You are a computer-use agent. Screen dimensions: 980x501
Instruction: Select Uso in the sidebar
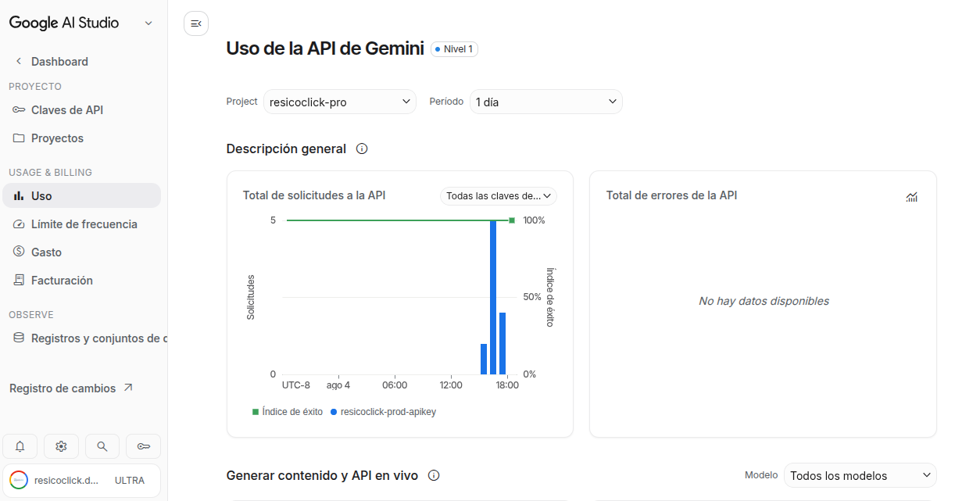[x=81, y=195]
